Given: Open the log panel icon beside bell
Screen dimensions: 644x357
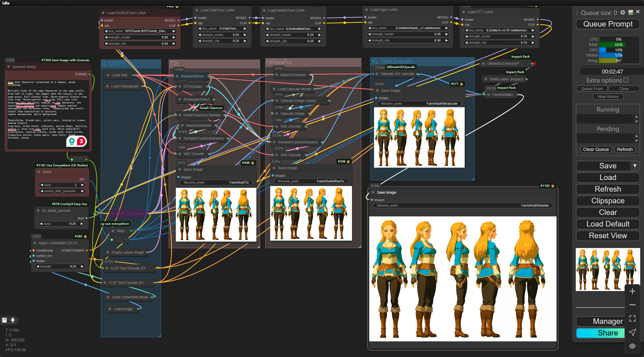Looking at the screenshot, I should click(x=5, y=320).
